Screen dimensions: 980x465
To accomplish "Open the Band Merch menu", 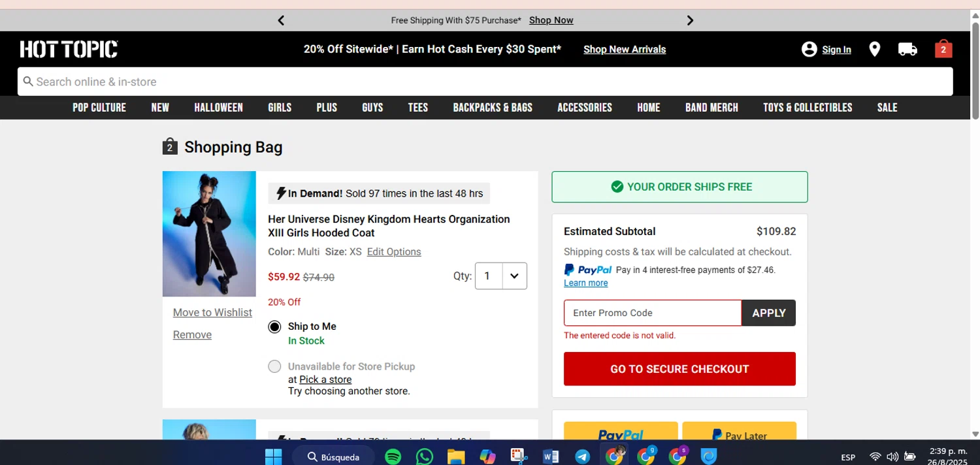I will pyautogui.click(x=711, y=108).
